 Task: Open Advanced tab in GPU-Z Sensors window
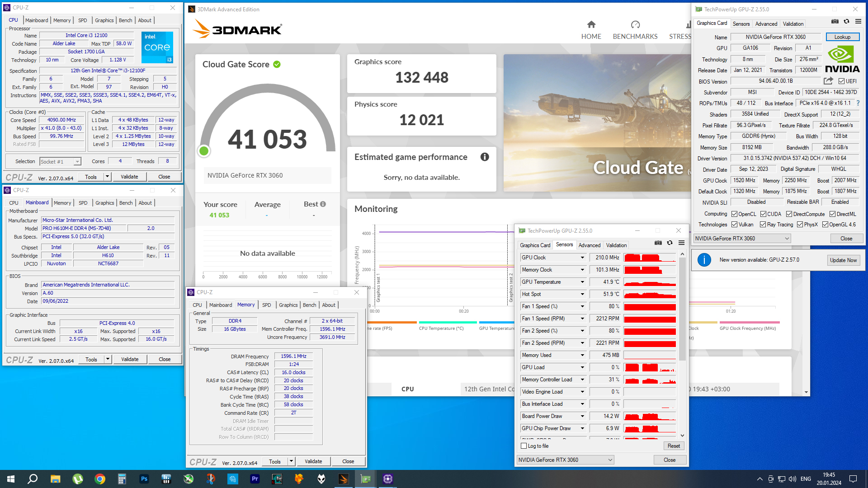click(590, 245)
